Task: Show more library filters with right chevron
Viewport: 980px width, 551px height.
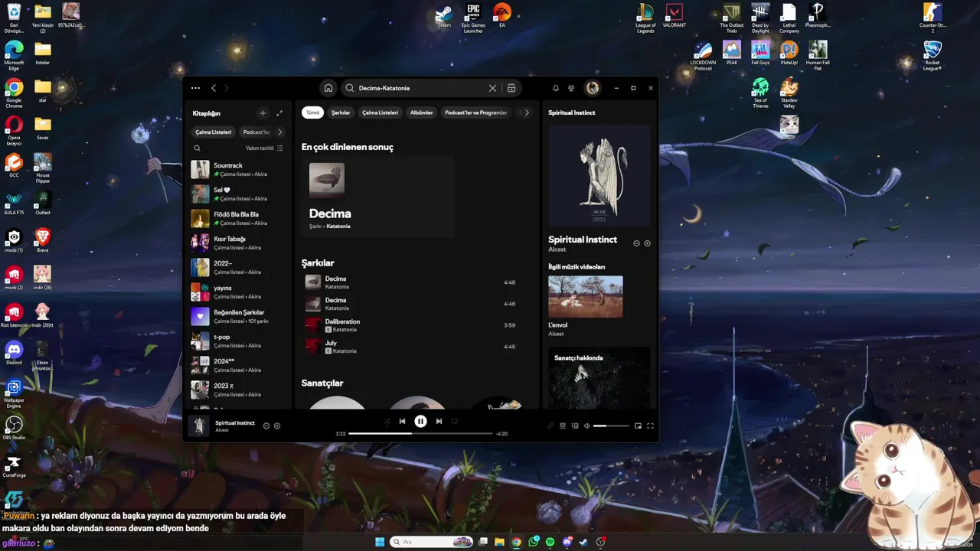Action: tap(279, 132)
